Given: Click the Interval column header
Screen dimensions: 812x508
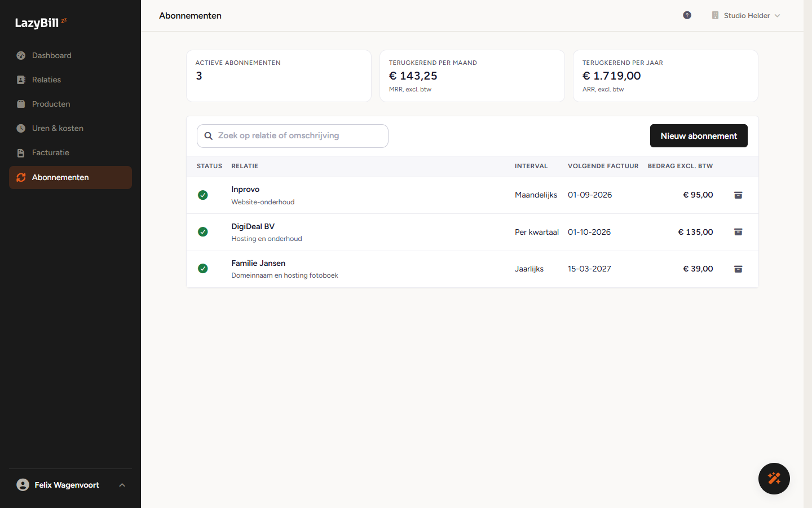Looking at the screenshot, I should coord(531,166).
